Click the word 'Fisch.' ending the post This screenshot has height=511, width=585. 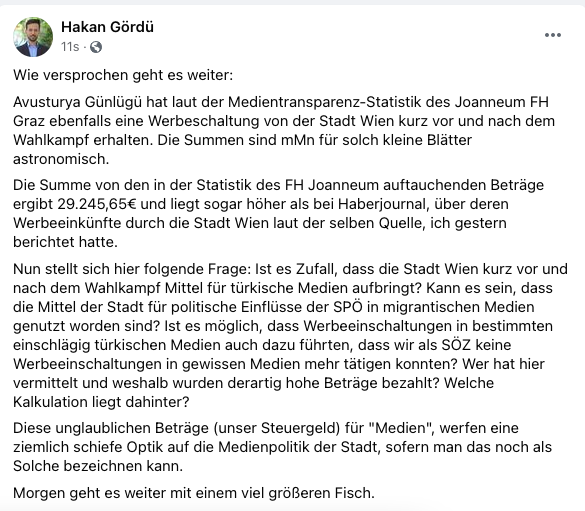[354, 493]
